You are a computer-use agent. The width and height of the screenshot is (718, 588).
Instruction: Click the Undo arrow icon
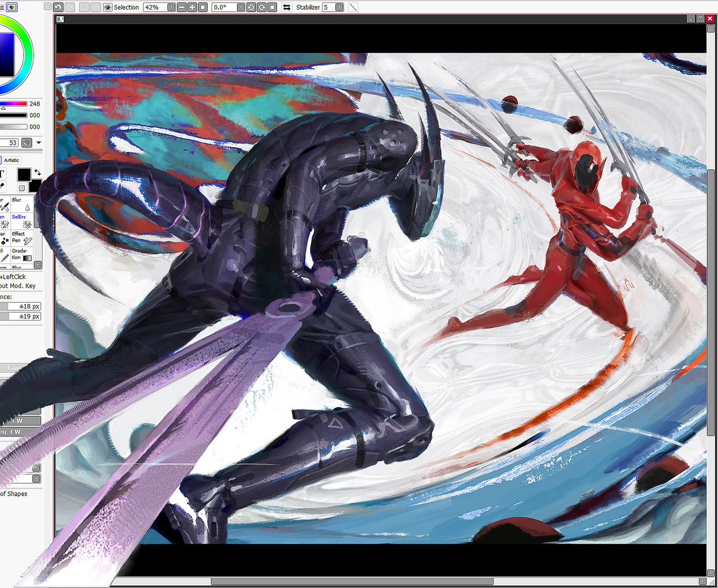(x=58, y=7)
